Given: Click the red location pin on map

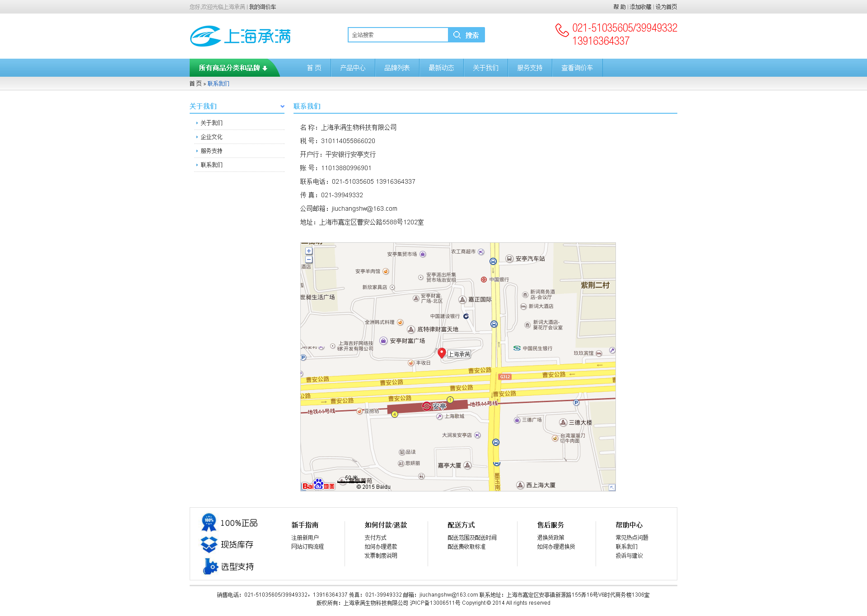Looking at the screenshot, I should (x=442, y=353).
